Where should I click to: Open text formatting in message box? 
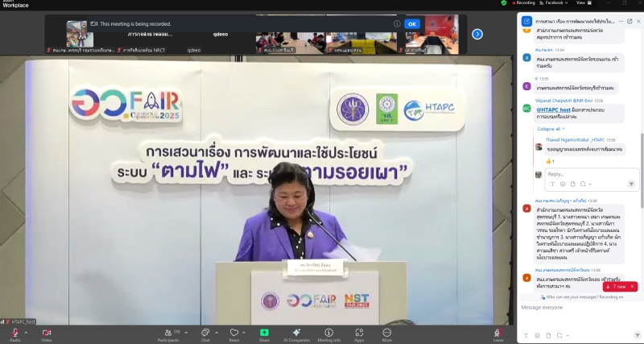526,335
